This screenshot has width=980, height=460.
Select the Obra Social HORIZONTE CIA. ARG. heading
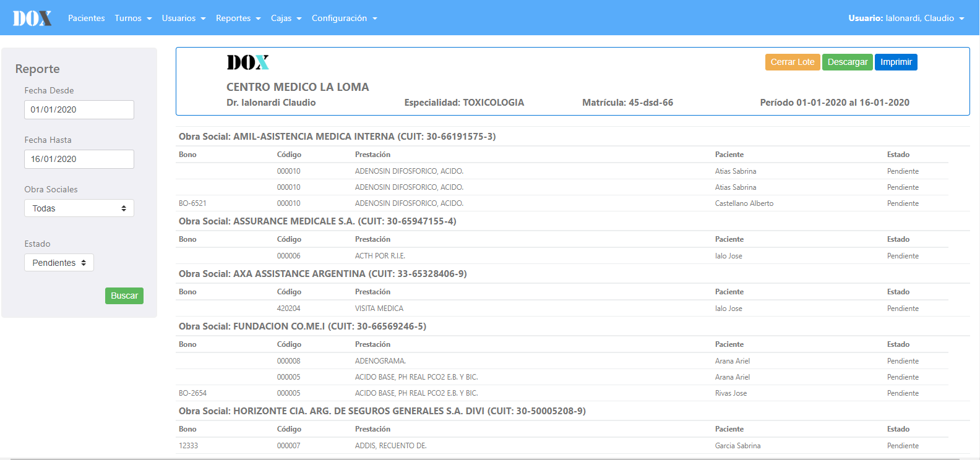tap(382, 411)
